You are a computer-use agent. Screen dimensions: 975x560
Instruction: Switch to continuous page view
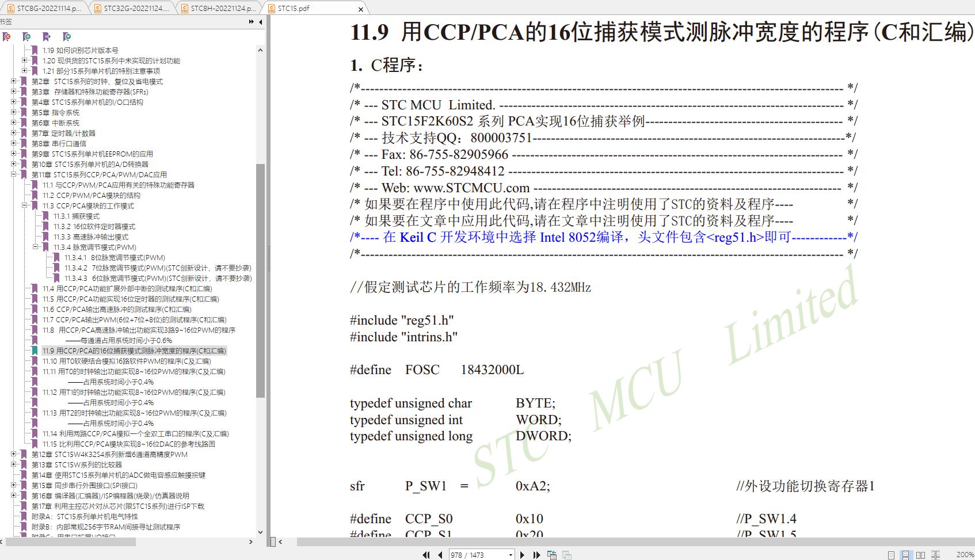click(906, 555)
